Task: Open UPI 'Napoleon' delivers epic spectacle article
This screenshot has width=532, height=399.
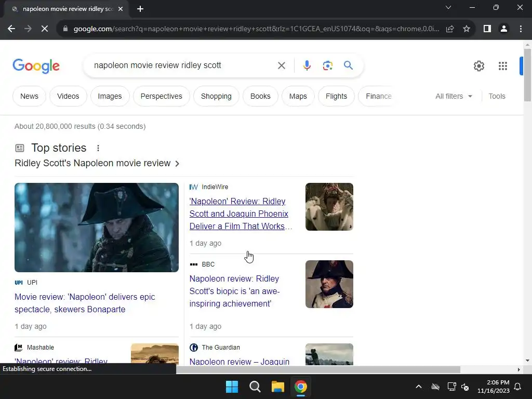Action: tap(85, 303)
